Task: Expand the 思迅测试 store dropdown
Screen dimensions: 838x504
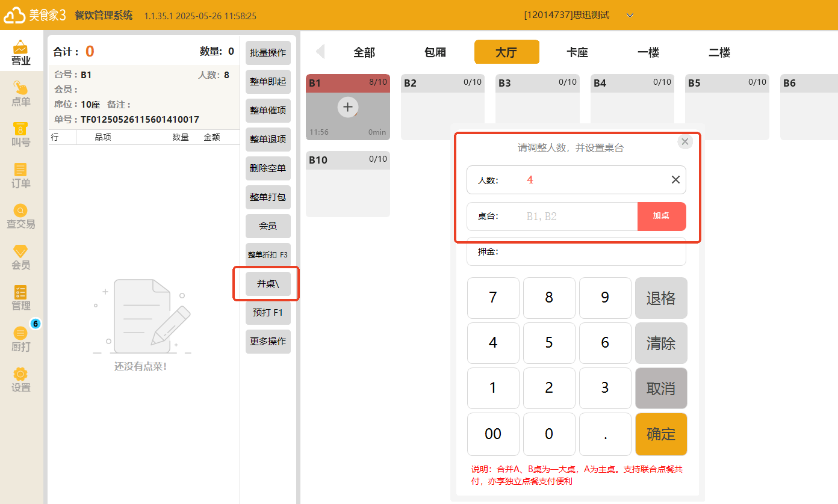Action: [630, 15]
